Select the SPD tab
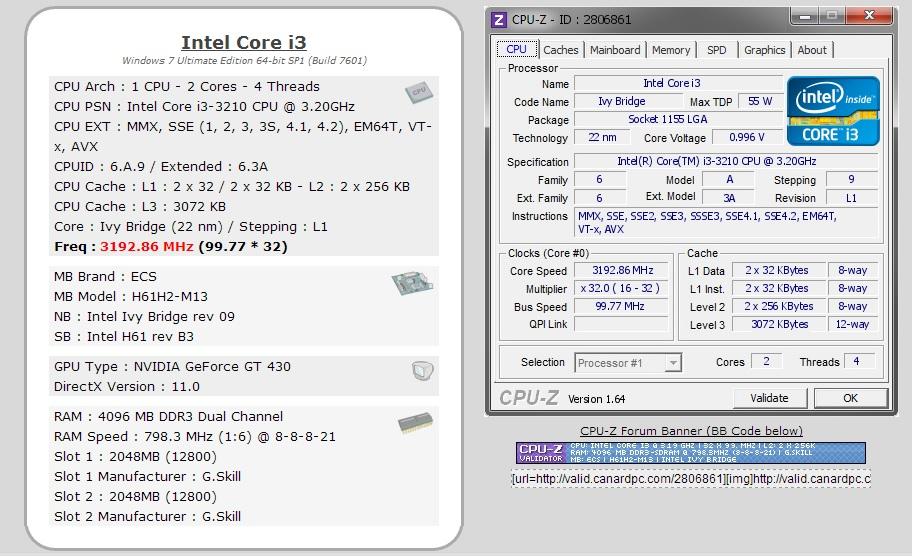The height and width of the screenshot is (556, 912). pos(717,50)
